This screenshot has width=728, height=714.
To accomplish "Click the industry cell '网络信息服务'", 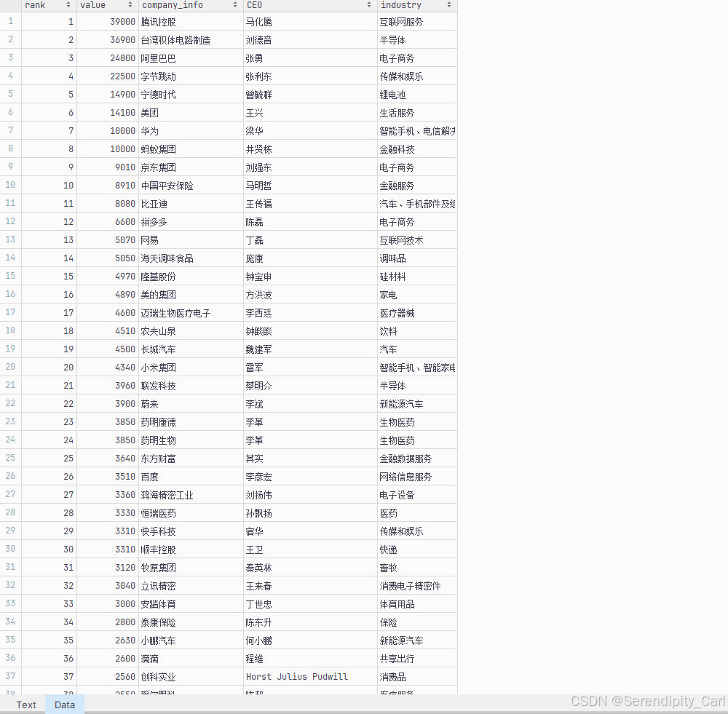I will click(x=417, y=477).
